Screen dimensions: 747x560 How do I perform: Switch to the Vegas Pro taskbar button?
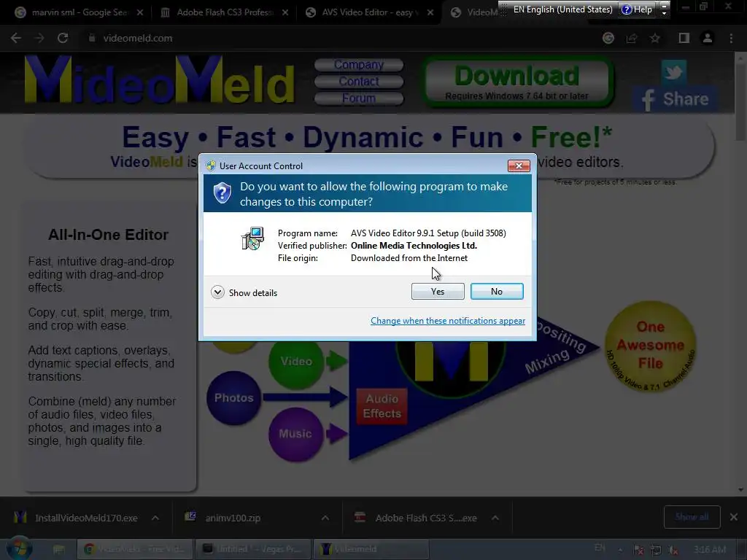pyautogui.click(x=252, y=549)
